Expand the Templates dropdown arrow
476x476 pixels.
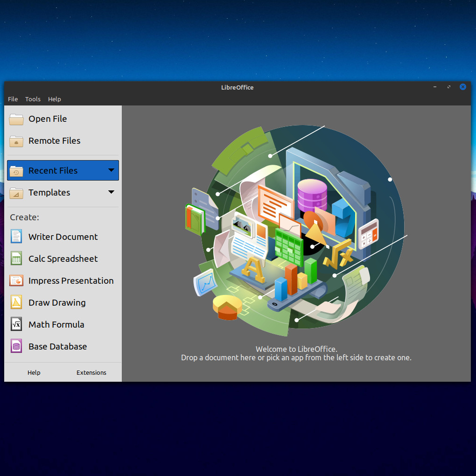tap(111, 192)
